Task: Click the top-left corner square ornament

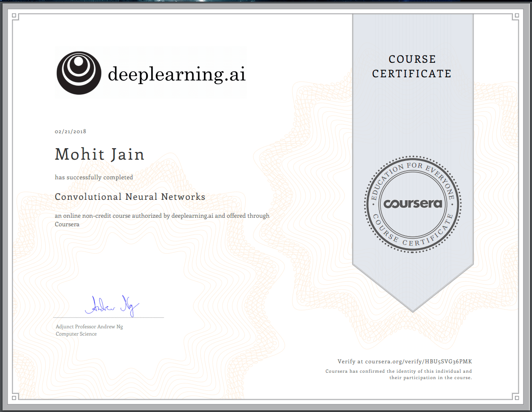Action: coord(14,16)
